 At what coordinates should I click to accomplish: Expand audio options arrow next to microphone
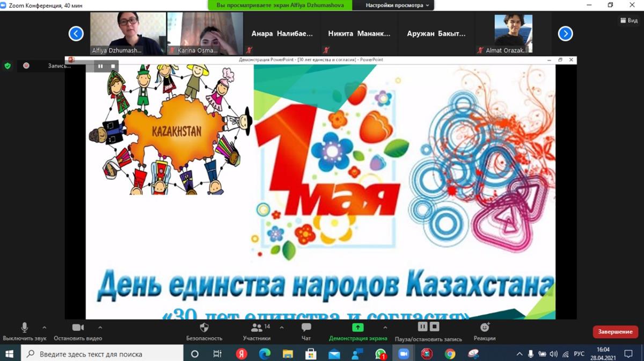click(44, 327)
